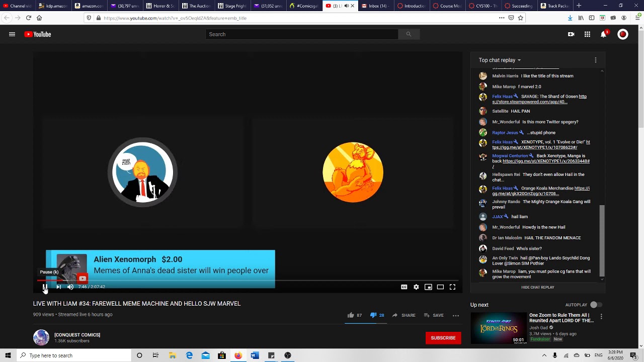644x362 pixels.
Task: Skip to the next video
Action: [58, 287]
